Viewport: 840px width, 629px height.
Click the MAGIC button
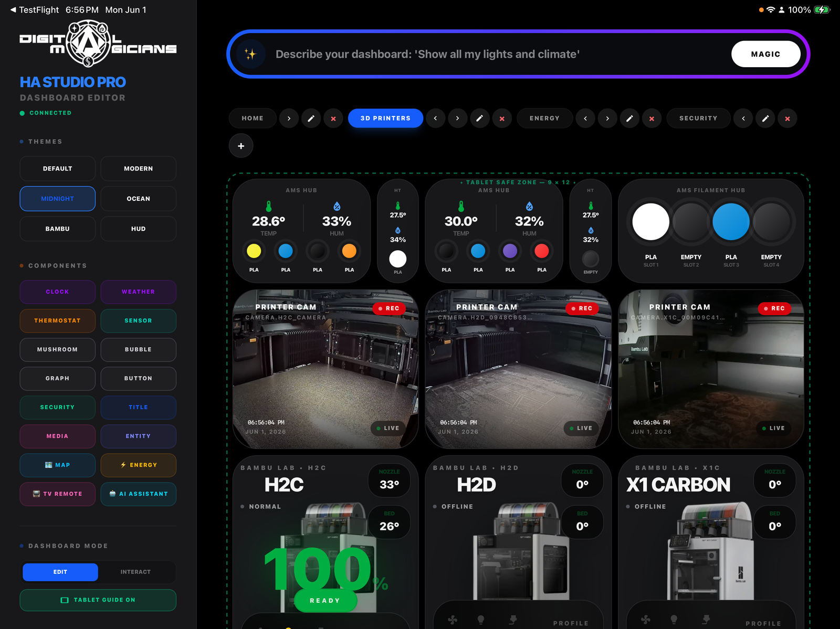click(765, 54)
